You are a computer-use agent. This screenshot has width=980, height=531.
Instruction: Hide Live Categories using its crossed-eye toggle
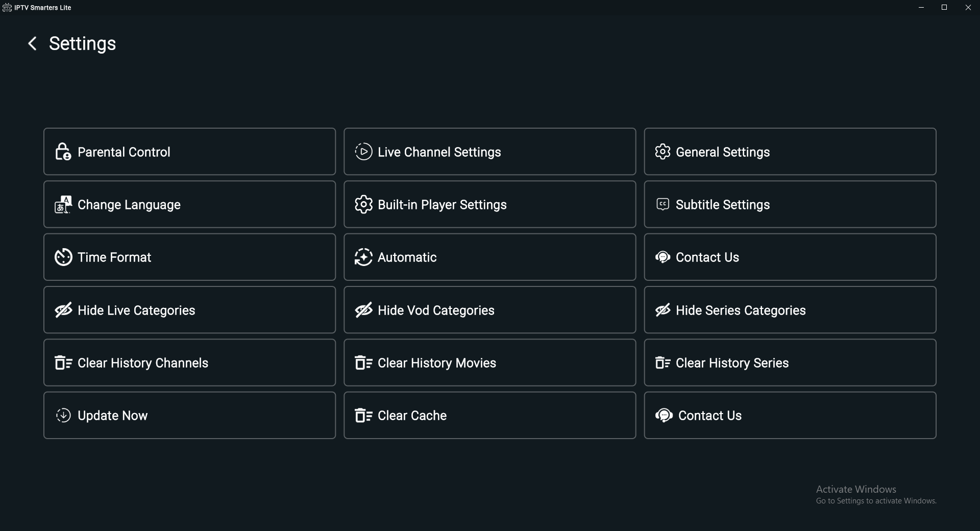tap(63, 310)
